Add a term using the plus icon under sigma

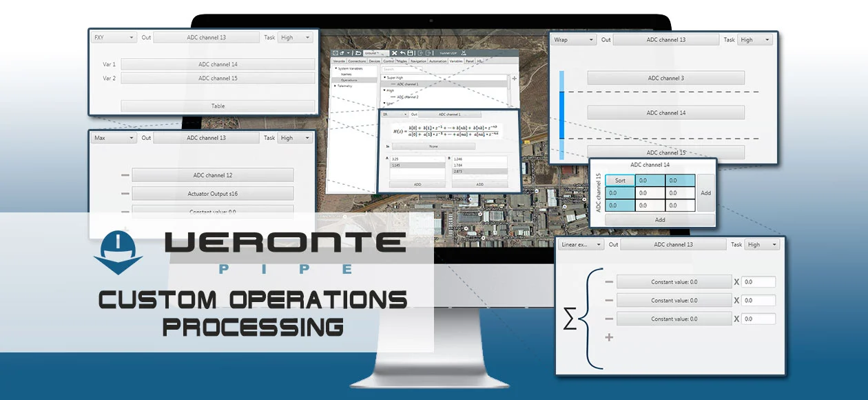[x=609, y=337]
